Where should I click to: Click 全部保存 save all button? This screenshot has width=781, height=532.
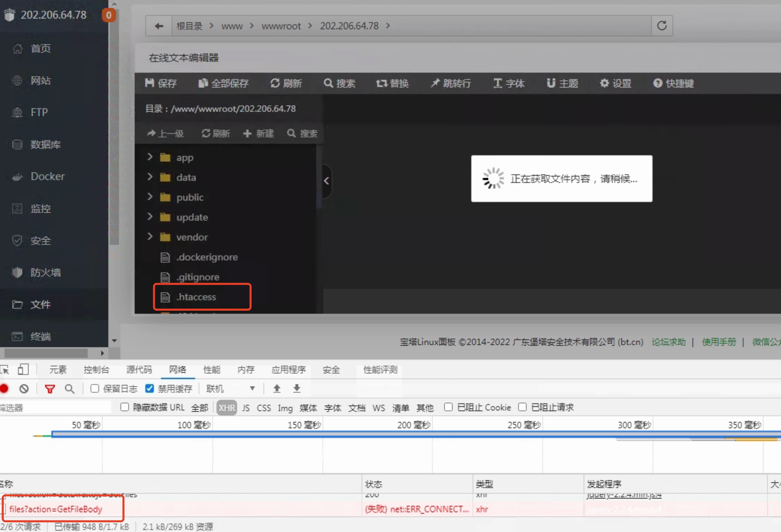(x=223, y=83)
